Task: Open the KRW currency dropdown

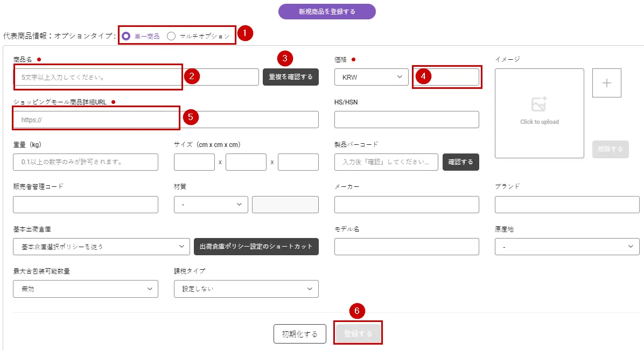Action: (371, 77)
